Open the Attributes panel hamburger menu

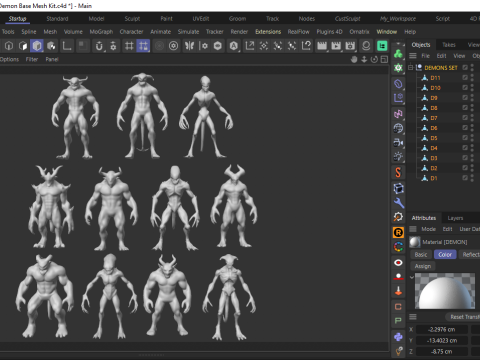tap(413, 229)
